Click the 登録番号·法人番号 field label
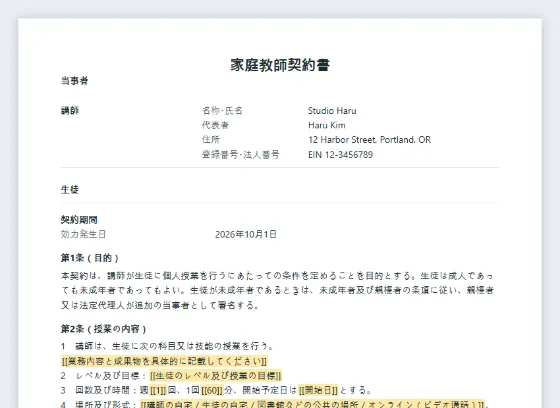Screen dimensions: 560x408 (241, 155)
